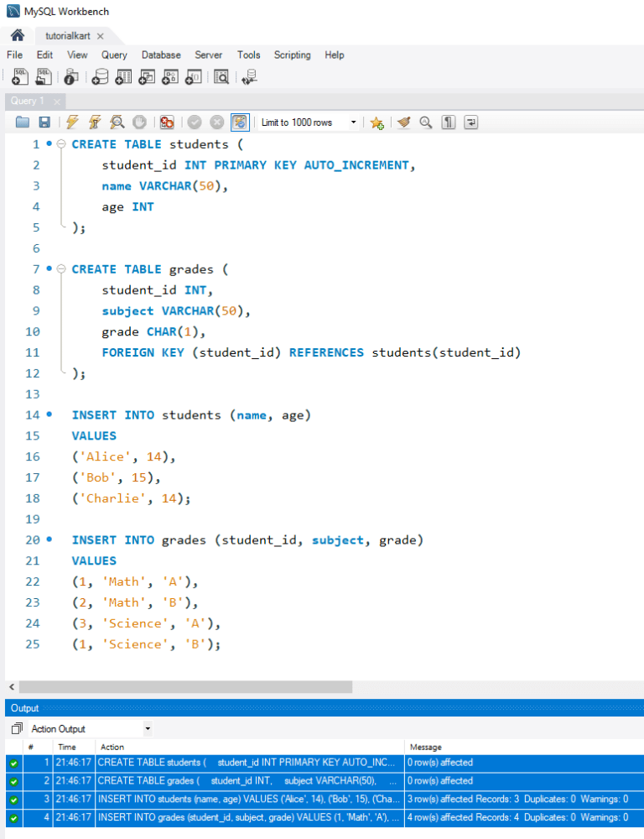Switch to the tutorialkart connection tab
Viewport: 644px width, 839px height.
tap(67, 36)
